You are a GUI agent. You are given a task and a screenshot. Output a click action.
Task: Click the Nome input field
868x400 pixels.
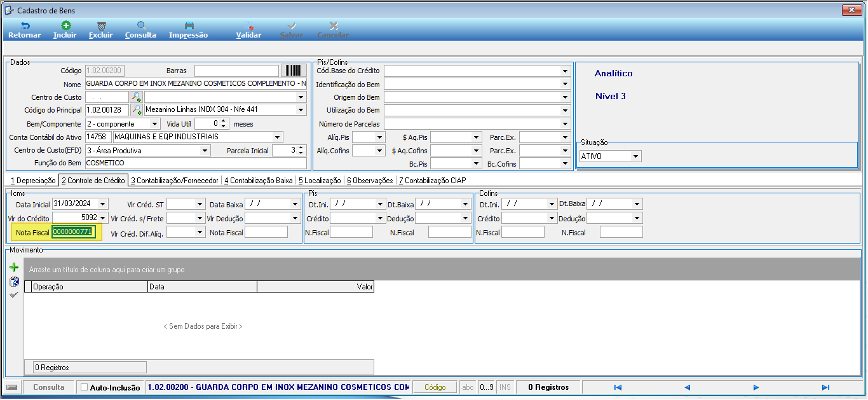point(196,84)
